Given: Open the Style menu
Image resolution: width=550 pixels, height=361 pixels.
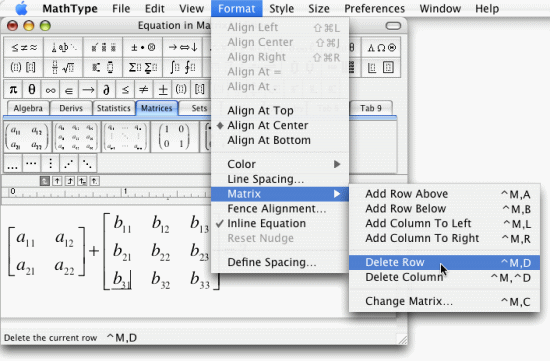Looking at the screenshot, I should 282,8.
